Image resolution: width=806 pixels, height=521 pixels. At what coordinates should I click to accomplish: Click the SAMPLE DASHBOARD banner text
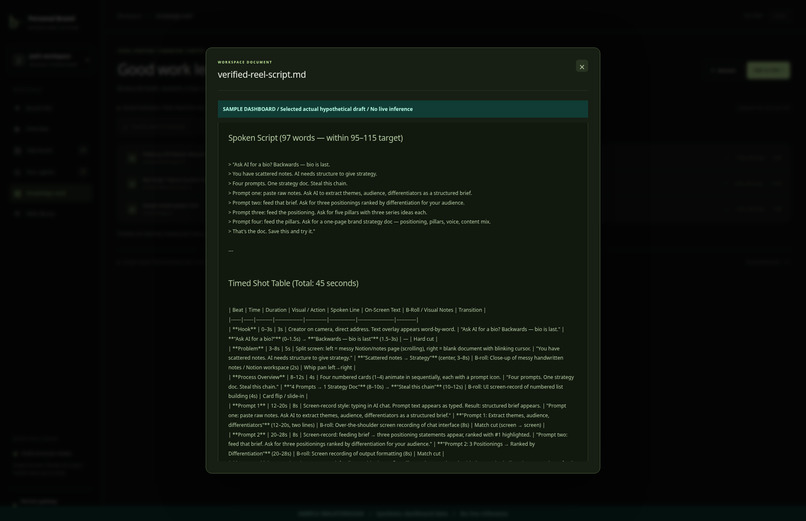pyautogui.click(x=318, y=109)
